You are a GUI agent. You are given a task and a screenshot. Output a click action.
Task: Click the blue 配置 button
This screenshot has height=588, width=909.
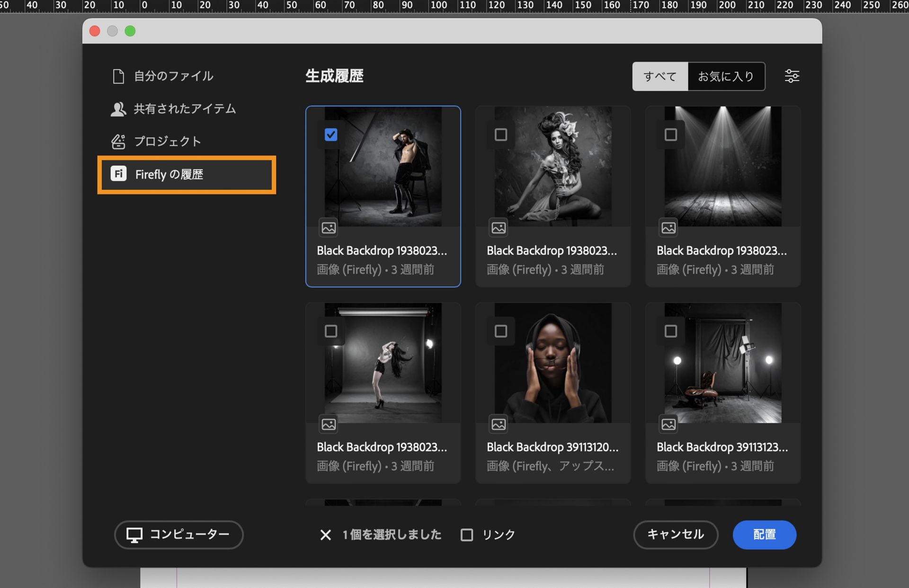764,535
